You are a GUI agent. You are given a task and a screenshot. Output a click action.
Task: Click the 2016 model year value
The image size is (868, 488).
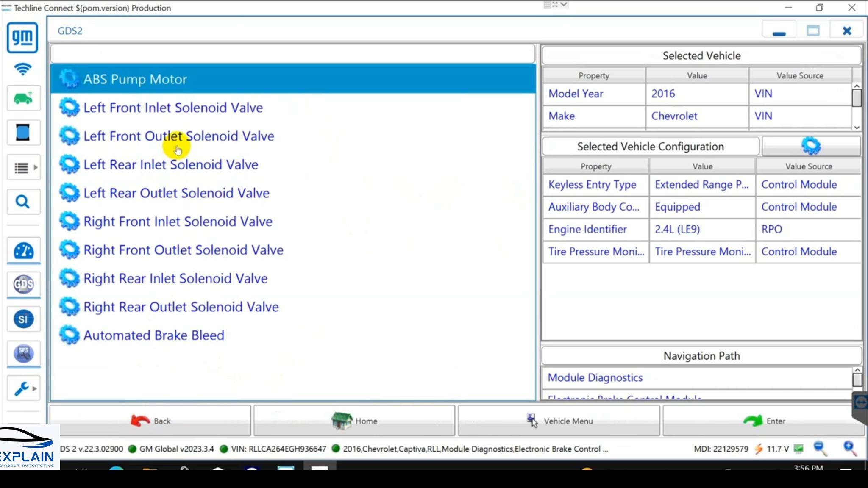[x=697, y=94]
